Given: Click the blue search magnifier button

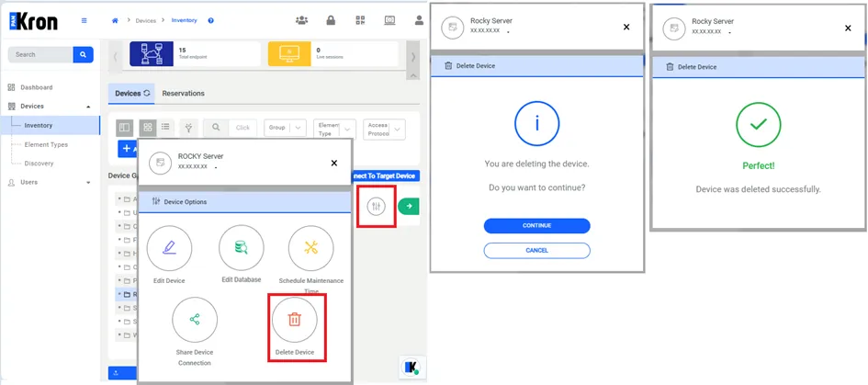Looking at the screenshot, I should pyautogui.click(x=83, y=54).
